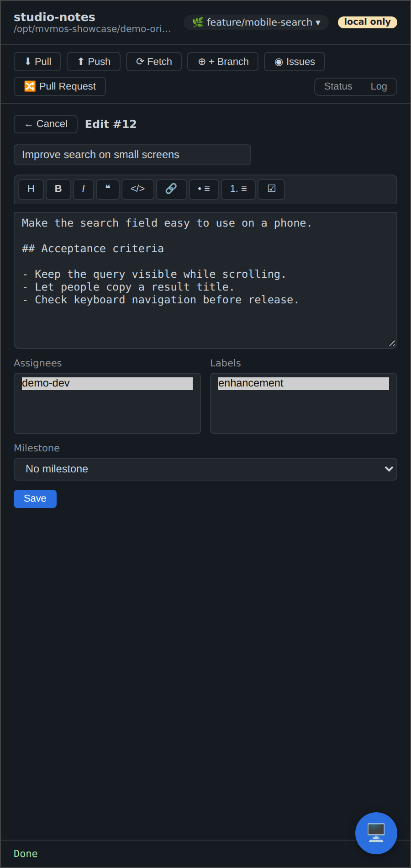
Task: Click into the issue description text area
Action: pyautogui.click(x=205, y=281)
